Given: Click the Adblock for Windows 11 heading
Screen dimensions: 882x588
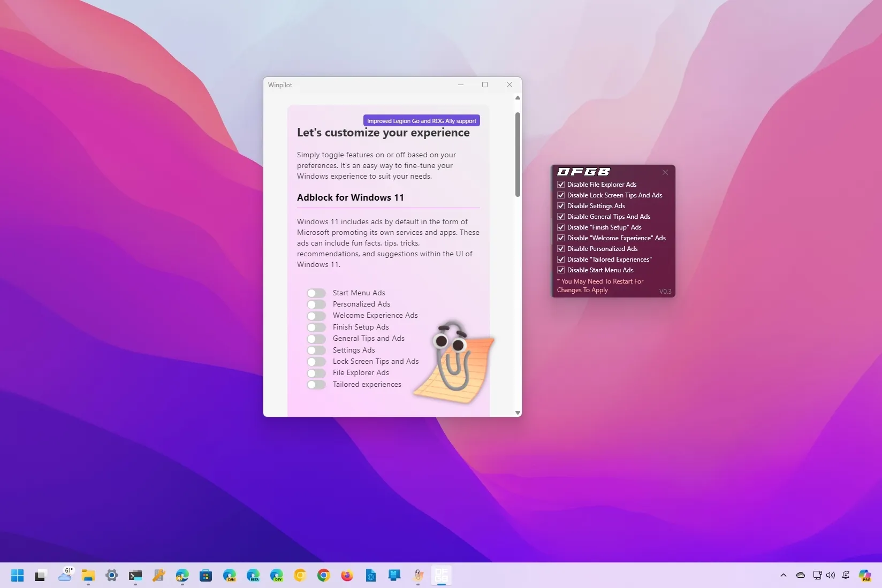Looking at the screenshot, I should pyautogui.click(x=351, y=197).
